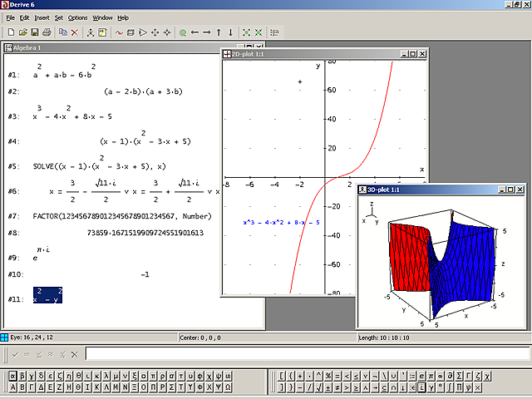Click the equals simplify entry button

pyautogui.click(x=27, y=355)
